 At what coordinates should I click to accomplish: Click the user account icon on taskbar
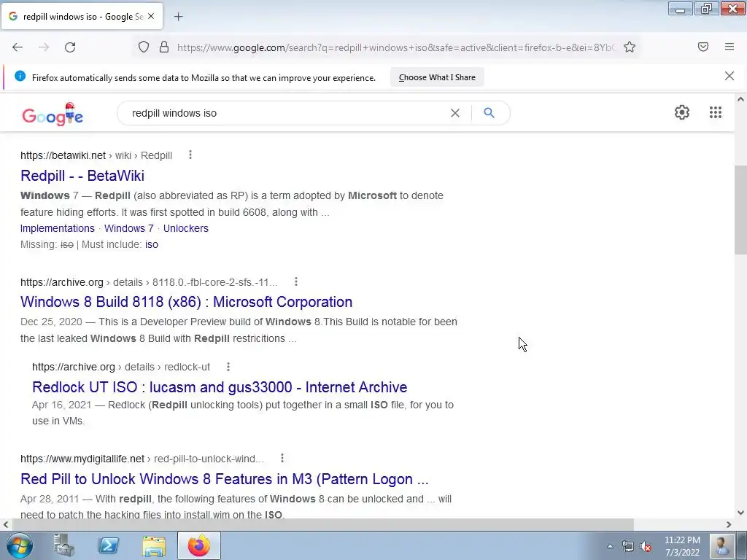721,545
